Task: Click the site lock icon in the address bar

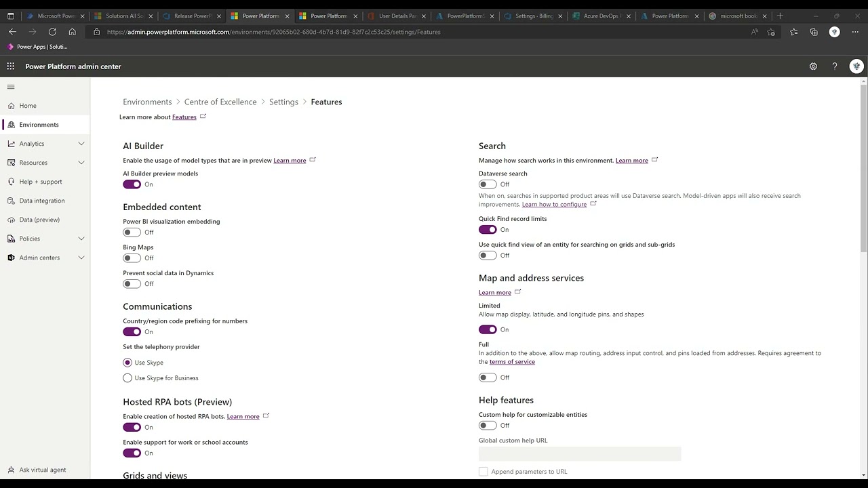Action: tap(96, 32)
